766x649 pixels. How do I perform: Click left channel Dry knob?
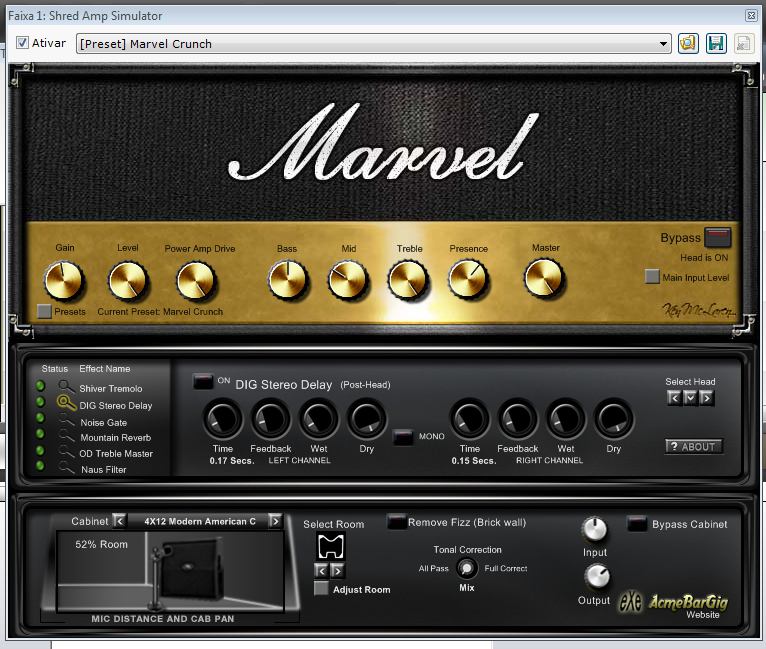pyautogui.click(x=366, y=419)
